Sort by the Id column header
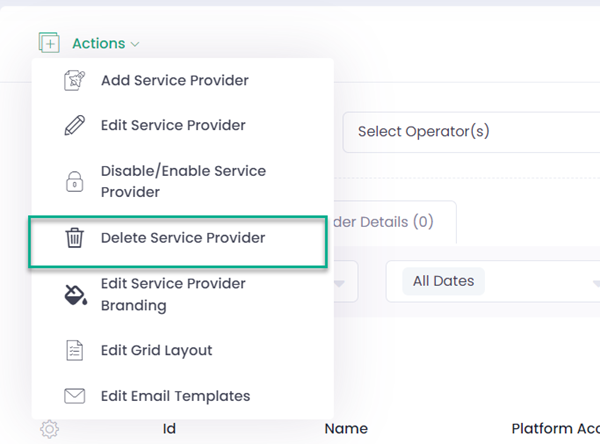Screen dimensions: 600x444 [x=169, y=429]
